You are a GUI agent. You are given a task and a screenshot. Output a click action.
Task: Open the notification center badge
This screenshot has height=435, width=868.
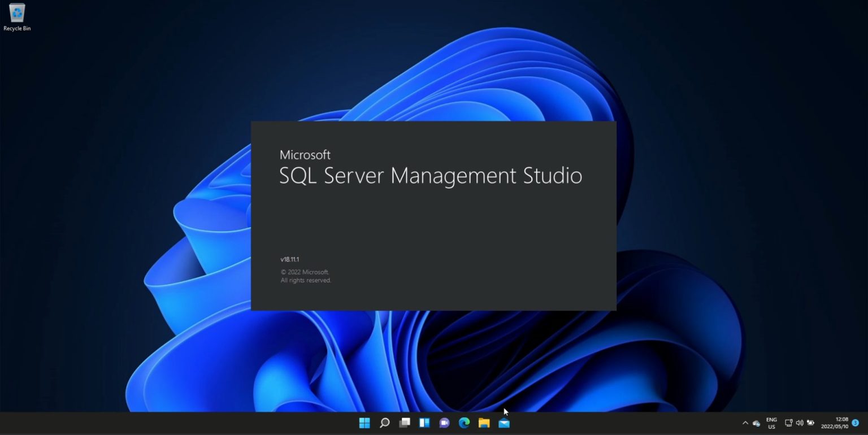point(854,423)
